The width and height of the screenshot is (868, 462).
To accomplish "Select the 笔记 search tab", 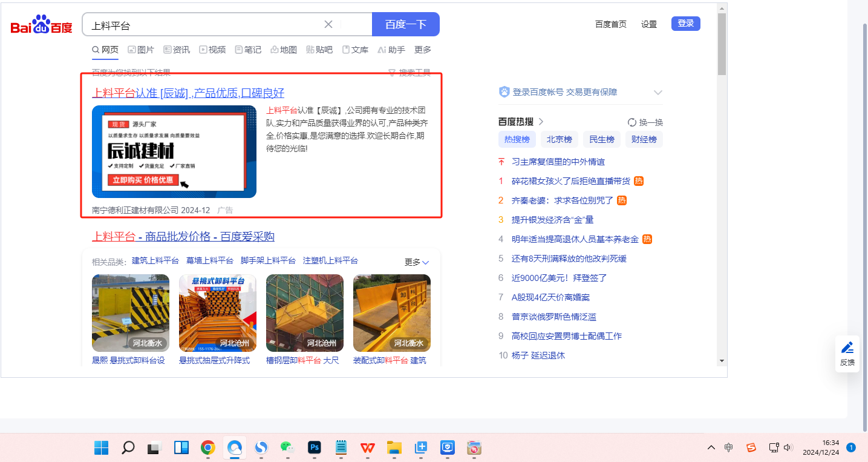I will pyautogui.click(x=248, y=50).
